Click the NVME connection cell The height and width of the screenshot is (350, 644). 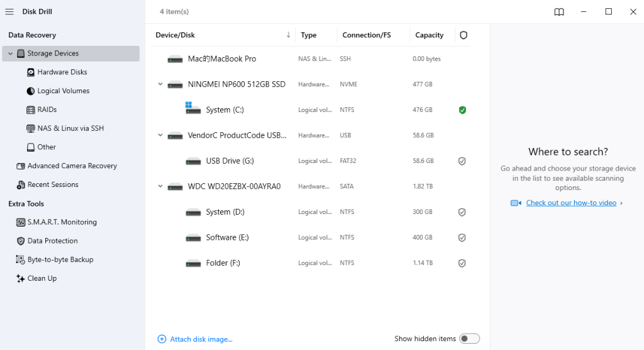(x=348, y=84)
